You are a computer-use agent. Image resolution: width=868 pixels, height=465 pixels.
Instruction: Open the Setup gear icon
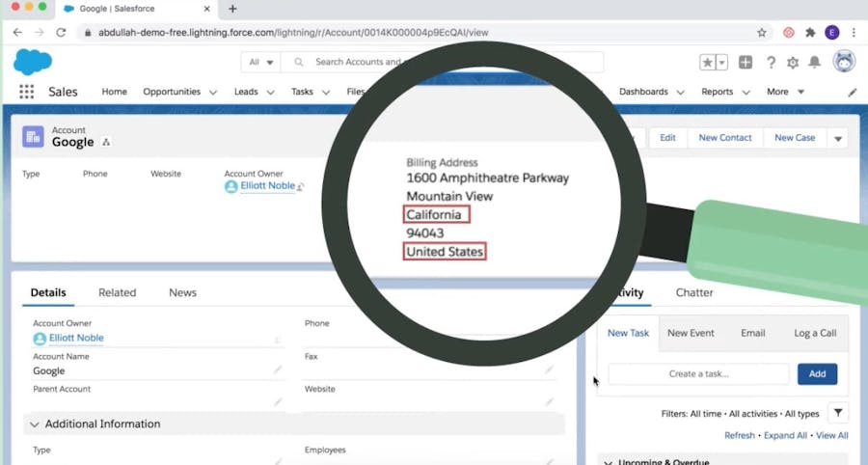tap(793, 62)
